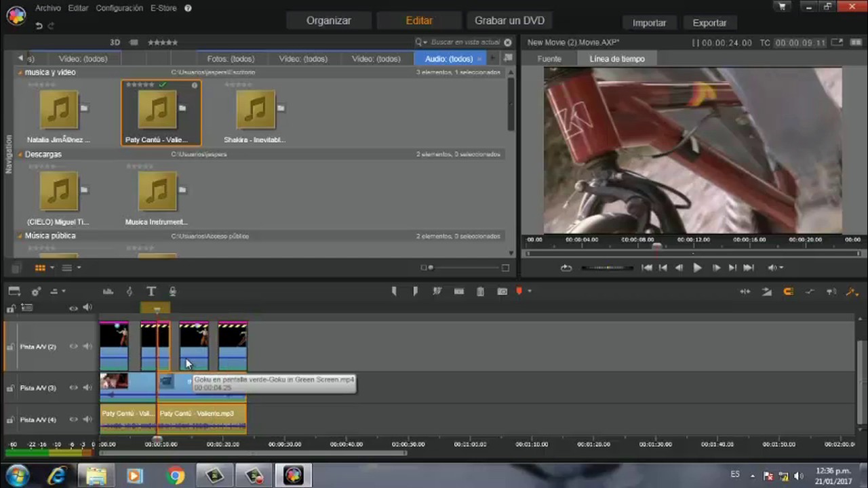This screenshot has height=488, width=868.
Task: Open the audio mixer icon on timeline toolbar
Action: (108, 291)
